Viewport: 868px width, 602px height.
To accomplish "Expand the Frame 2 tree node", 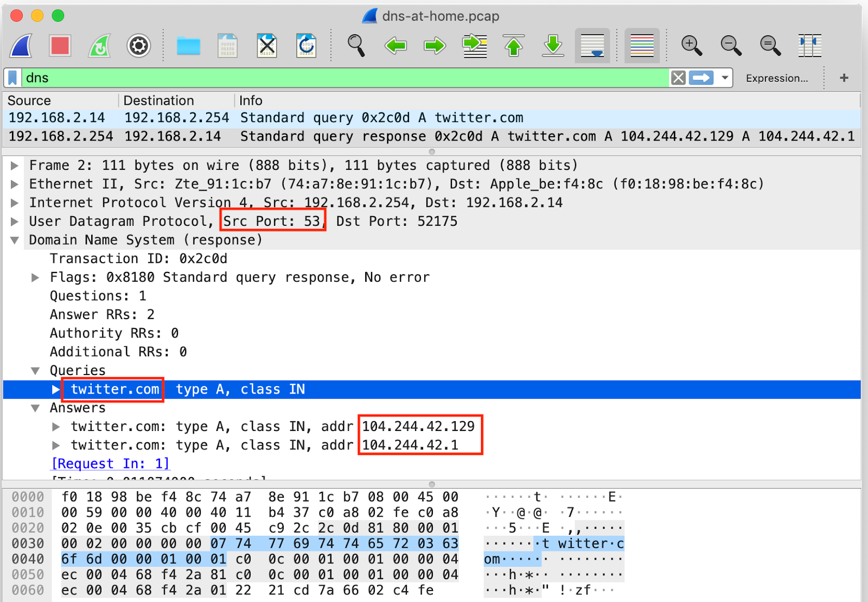I will pos(15,166).
